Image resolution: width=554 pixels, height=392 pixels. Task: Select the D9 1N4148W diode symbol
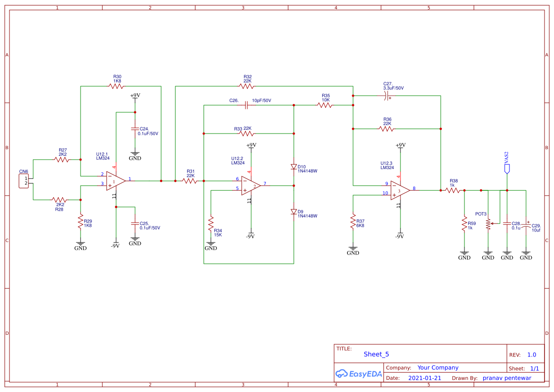(x=294, y=212)
